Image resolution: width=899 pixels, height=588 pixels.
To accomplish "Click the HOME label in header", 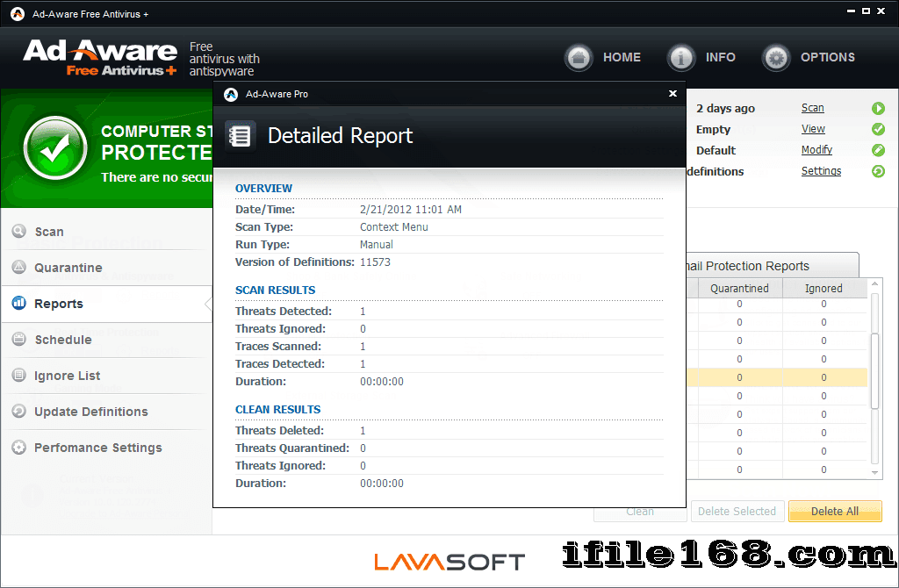I will pos(622,57).
